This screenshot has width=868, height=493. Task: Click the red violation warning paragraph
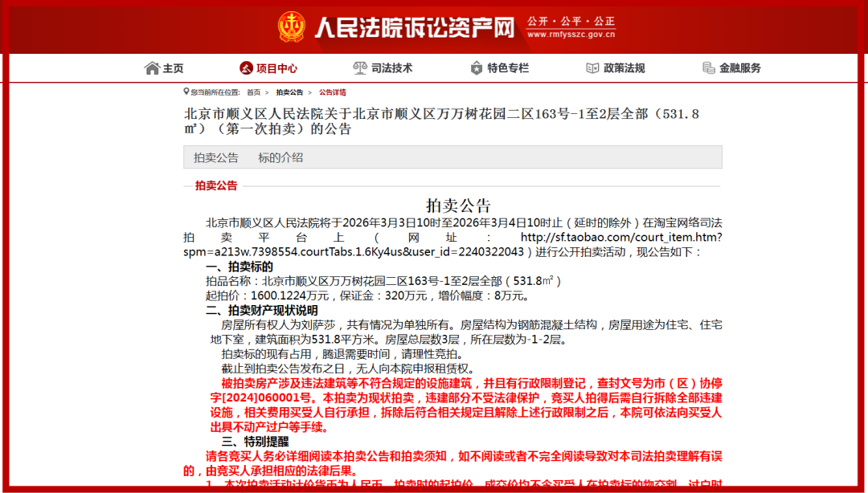(452, 405)
